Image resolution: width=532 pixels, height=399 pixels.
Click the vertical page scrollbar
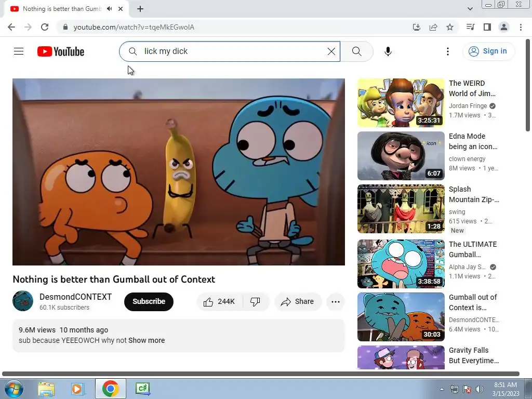click(528, 85)
